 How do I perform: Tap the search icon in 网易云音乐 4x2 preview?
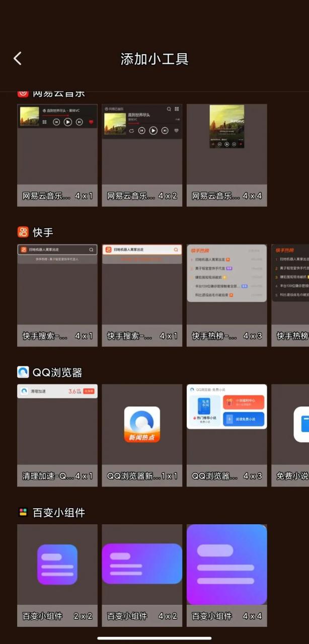coord(169,109)
